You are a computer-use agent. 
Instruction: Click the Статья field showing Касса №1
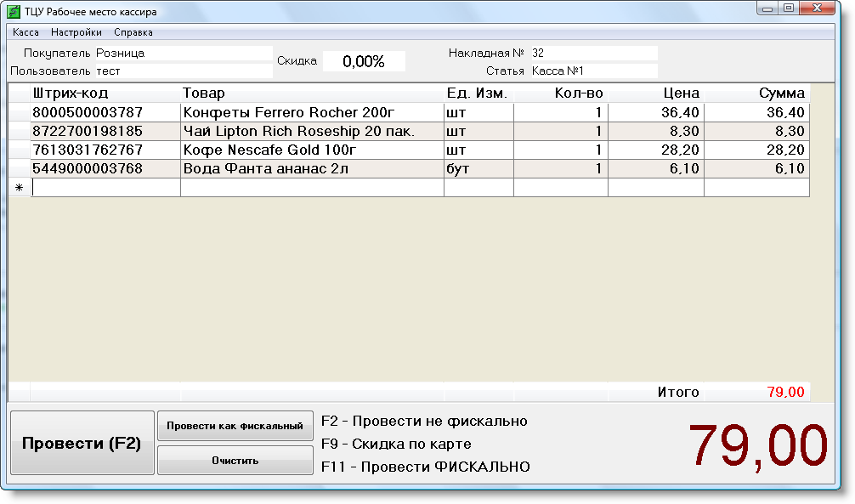592,71
